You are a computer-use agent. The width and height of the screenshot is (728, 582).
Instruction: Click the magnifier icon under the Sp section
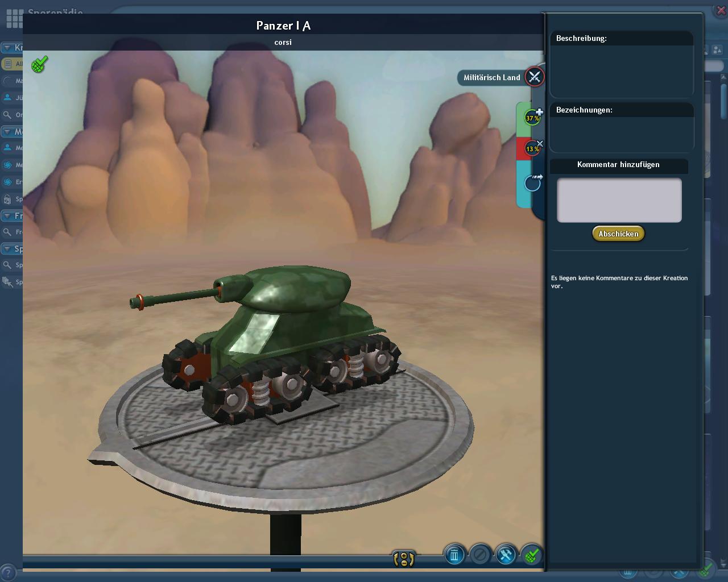pos(7,265)
